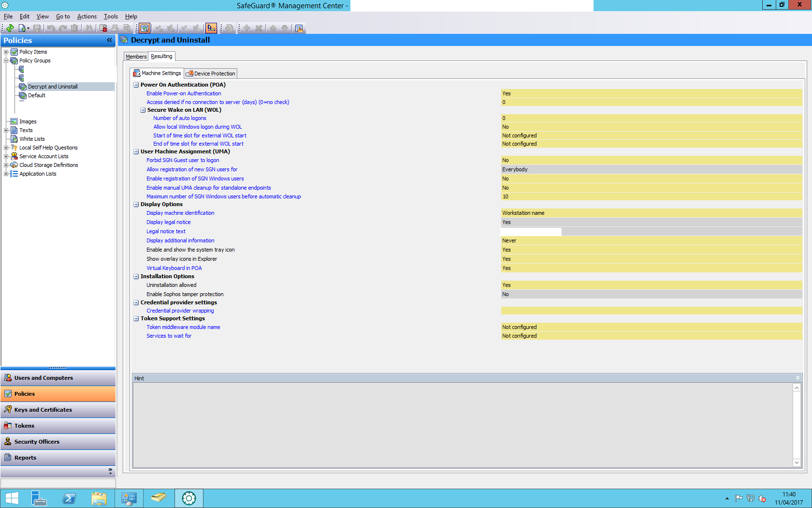Open the New item dropdown arrow in toolbar

29,28
